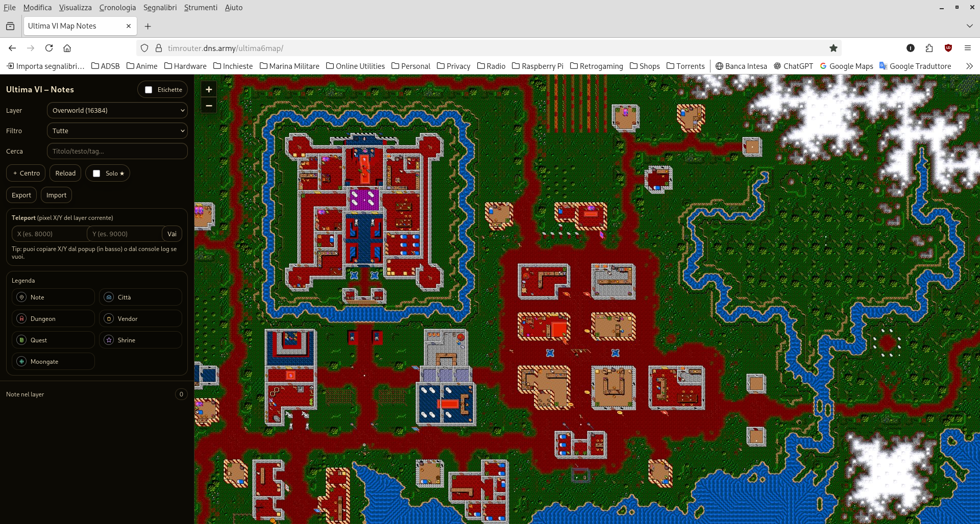The image size is (980, 524).
Task: Enable the Etichette checkbox
Action: pyautogui.click(x=149, y=90)
